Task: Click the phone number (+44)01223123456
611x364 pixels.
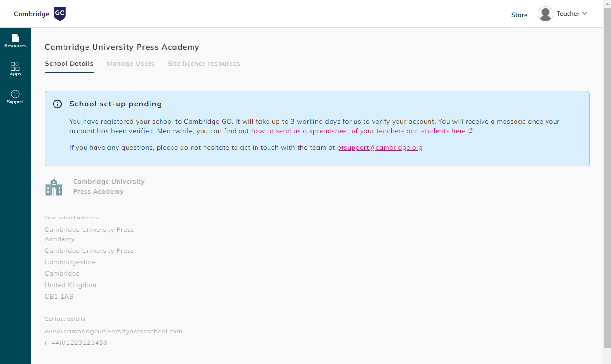Action: [76, 343]
